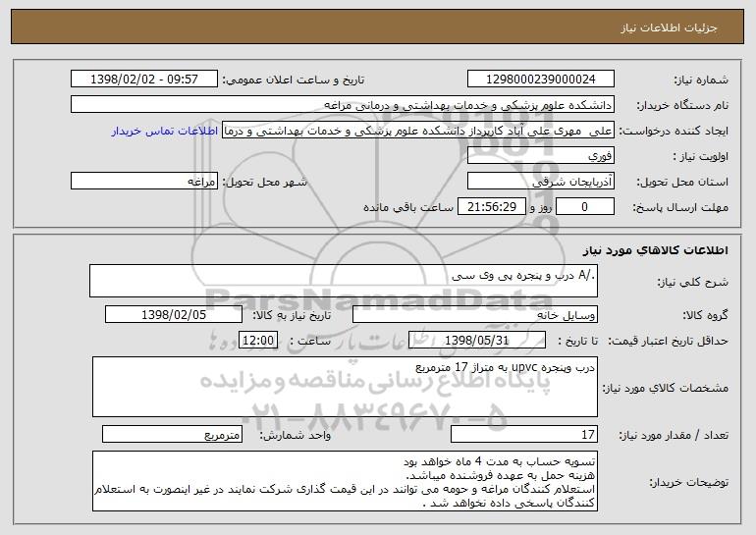Viewport: 756px width, 535px height.
Task: Click delivery city field مراغه
Action: coord(144,182)
